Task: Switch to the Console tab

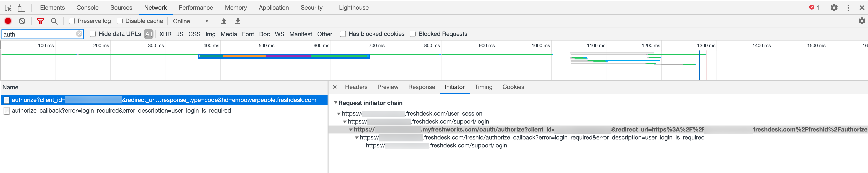Action: (x=87, y=7)
